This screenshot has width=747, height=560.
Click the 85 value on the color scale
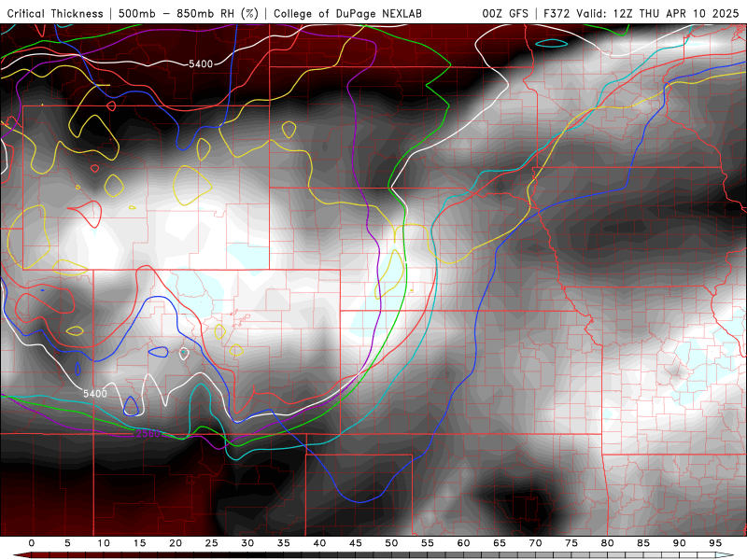(643, 543)
